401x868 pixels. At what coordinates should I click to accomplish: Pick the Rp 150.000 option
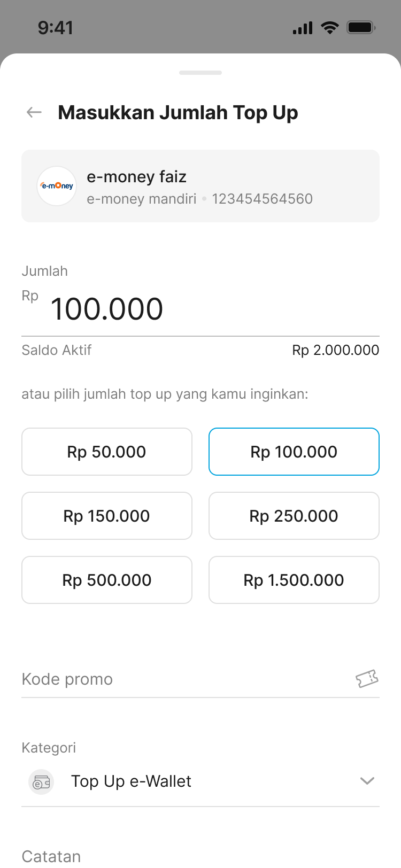point(107,516)
